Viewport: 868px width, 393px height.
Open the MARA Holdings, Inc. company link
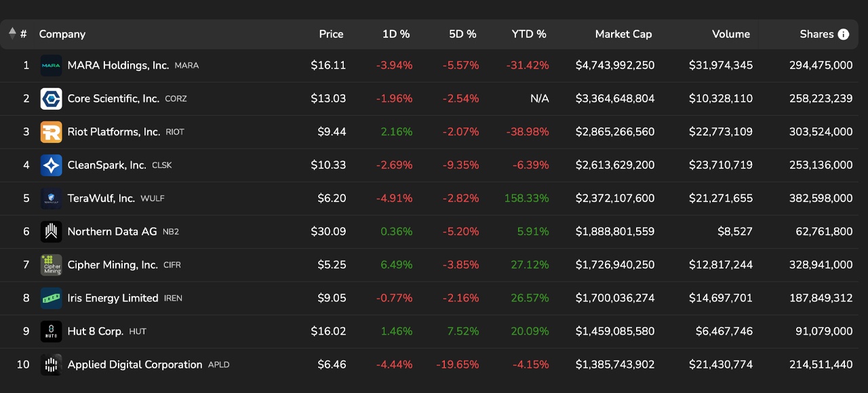tap(118, 66)
